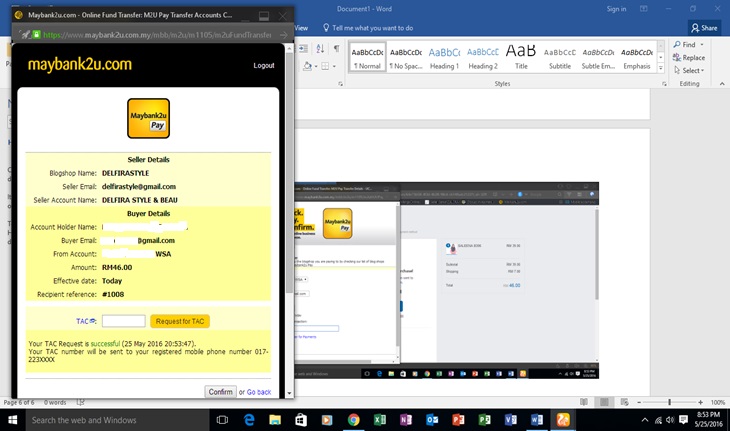Open the Find dropdown arrow
Image resolution: width=730 pixels, height=431 pixels.
coord(702,45)
